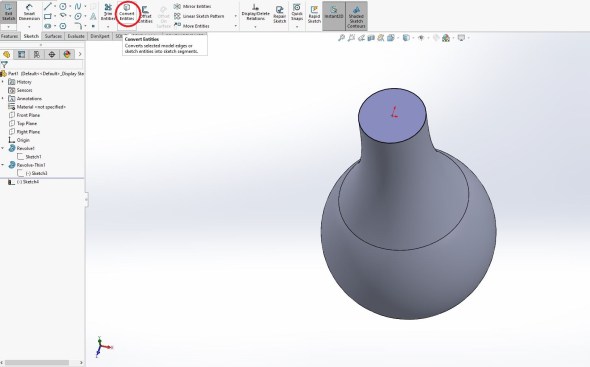Viewport: 590px width, 367px height.
Task: Open the Display/Delete Relations dropdown arrow
Action: click(255, 27)
